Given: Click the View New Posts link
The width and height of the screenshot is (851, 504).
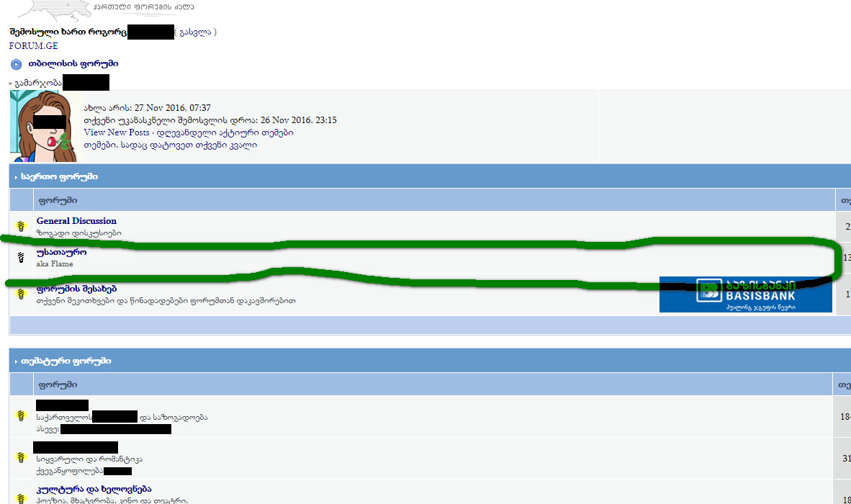Looking at the screenshot, I should (x=116, y=132).
